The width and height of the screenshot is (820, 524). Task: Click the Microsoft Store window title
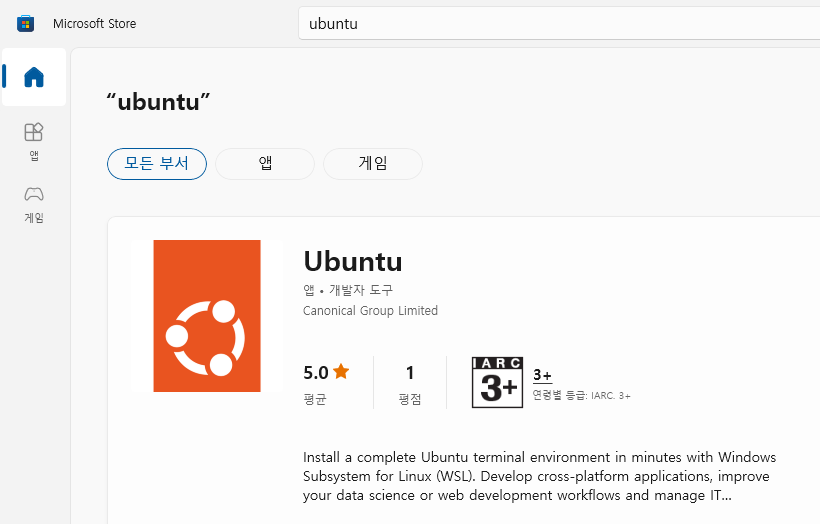point(95,24)
